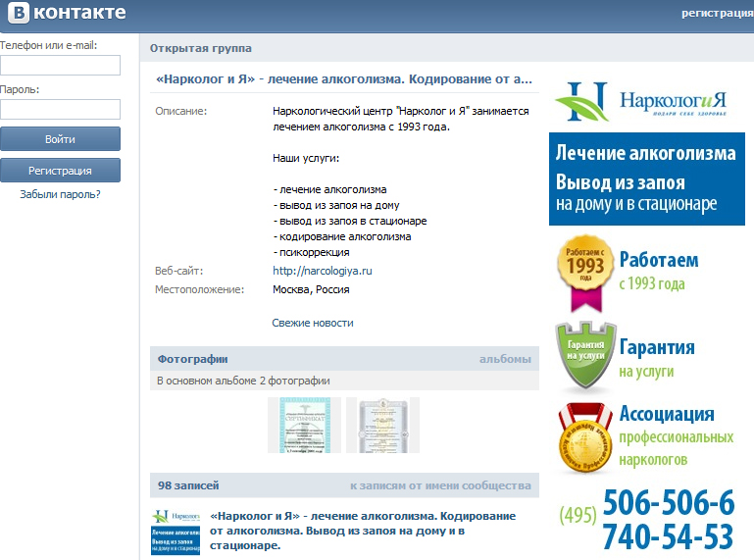
Task: Click the Ассоциация профессиональных наркологов text
Action: point(677,435)
